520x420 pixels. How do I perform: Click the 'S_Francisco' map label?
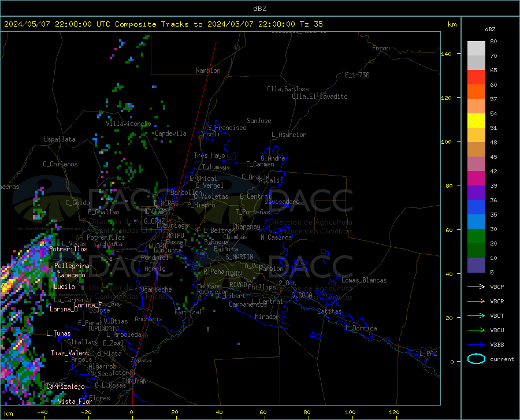pyautogui.click(x=227, y=128)
